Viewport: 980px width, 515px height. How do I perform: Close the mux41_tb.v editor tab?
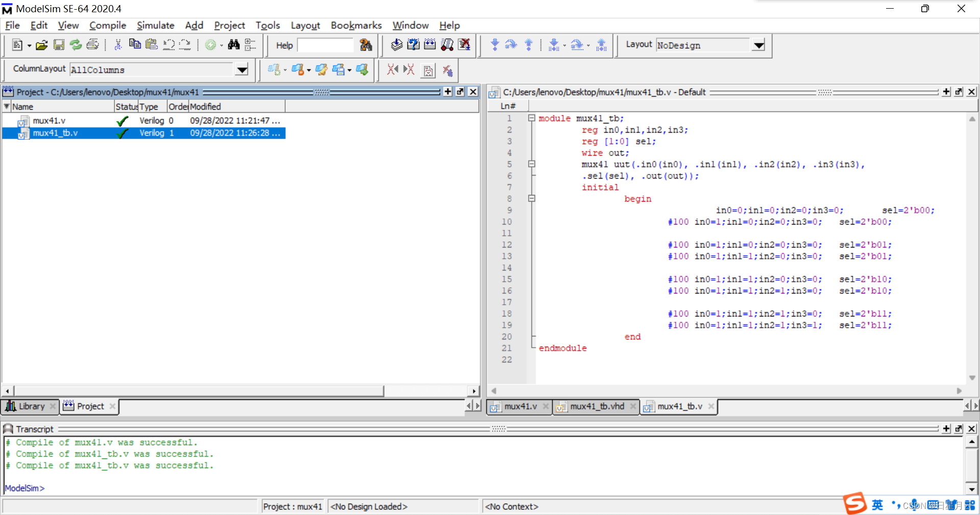pyautogui.click(x=711, y=406)
